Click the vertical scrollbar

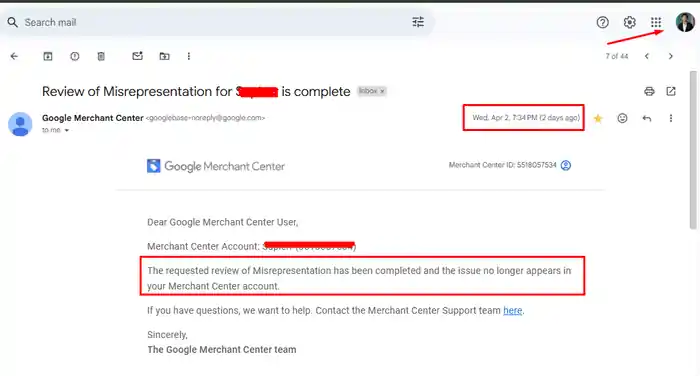coord(693,150)
